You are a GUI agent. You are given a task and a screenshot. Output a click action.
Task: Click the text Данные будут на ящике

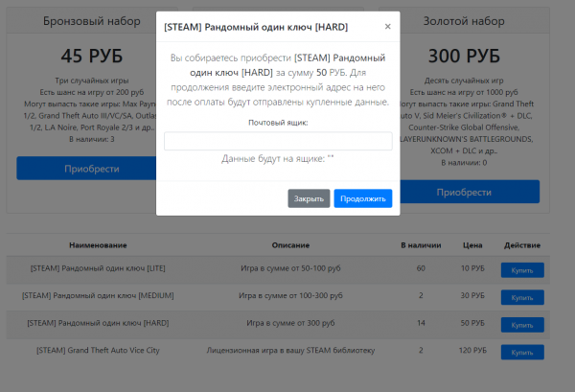tap(273, 159)
